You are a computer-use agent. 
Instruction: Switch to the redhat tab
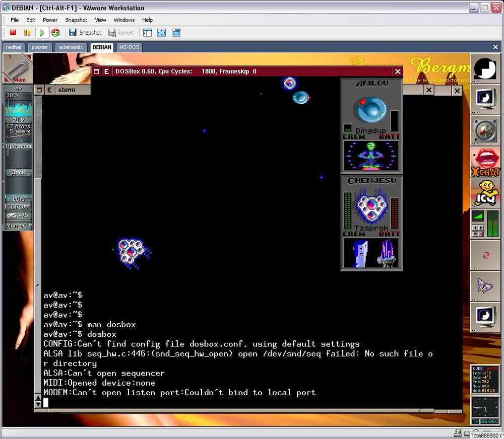(14, 47)
